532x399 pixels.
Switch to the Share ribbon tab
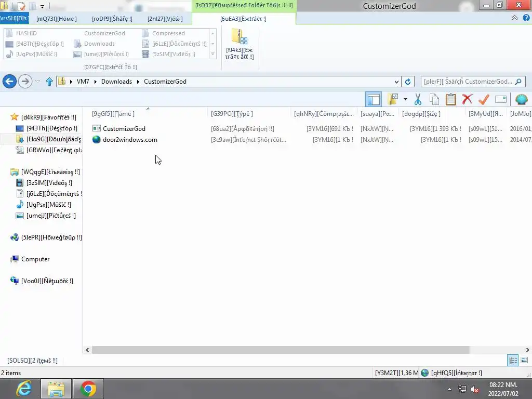tap(112, 19)
